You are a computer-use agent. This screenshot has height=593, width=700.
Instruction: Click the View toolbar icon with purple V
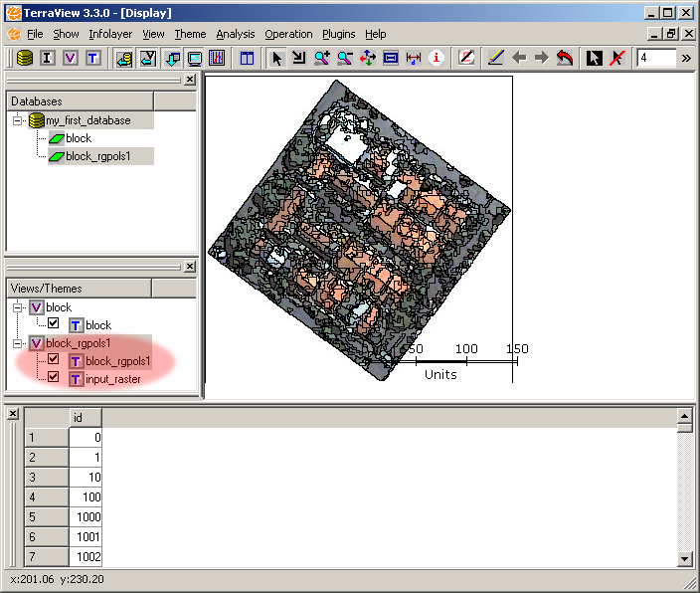click(70, 58)
